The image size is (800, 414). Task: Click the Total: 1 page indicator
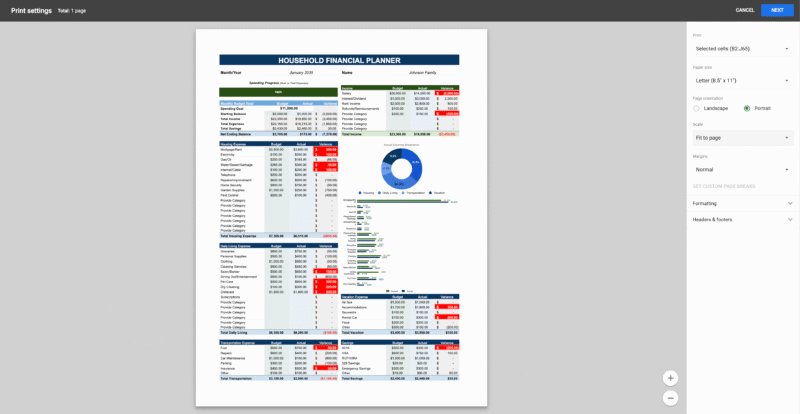click(x=72, y=11)
